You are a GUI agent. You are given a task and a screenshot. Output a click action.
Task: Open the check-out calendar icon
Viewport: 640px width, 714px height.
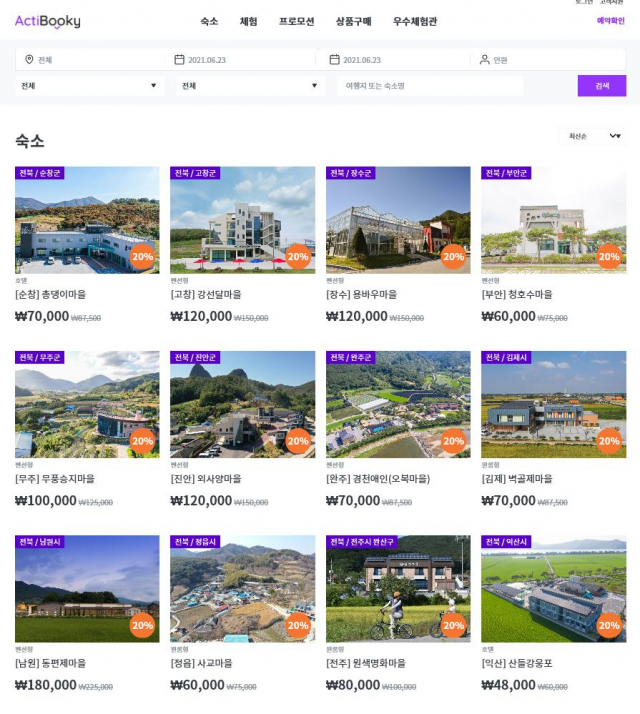pyautogui.click(x=334, y=60)
